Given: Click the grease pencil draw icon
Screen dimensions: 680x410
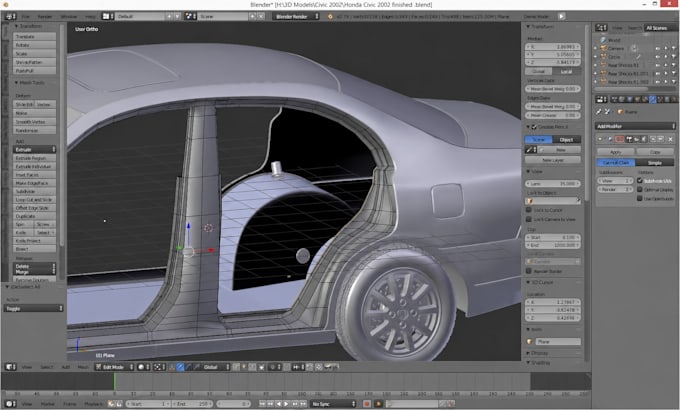Looking at the screenshot, I should pos(529,150).
